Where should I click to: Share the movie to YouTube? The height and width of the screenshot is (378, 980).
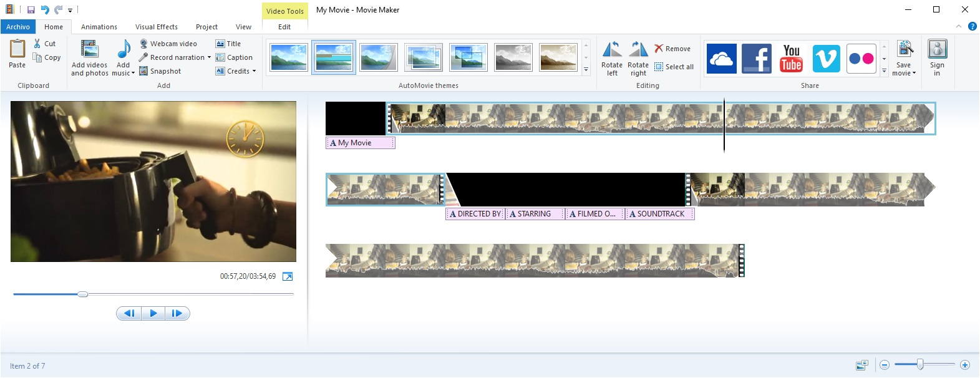(x=791, y=59)
